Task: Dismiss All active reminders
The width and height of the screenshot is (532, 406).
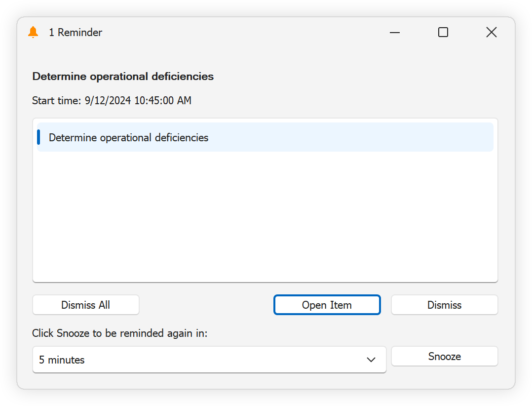Action: point(85,305)
